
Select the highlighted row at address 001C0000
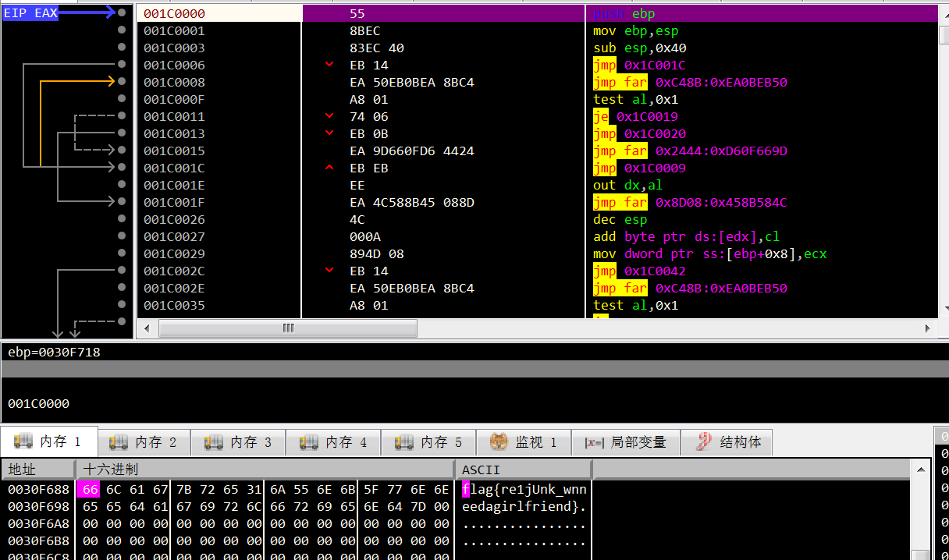pos(538,13)
